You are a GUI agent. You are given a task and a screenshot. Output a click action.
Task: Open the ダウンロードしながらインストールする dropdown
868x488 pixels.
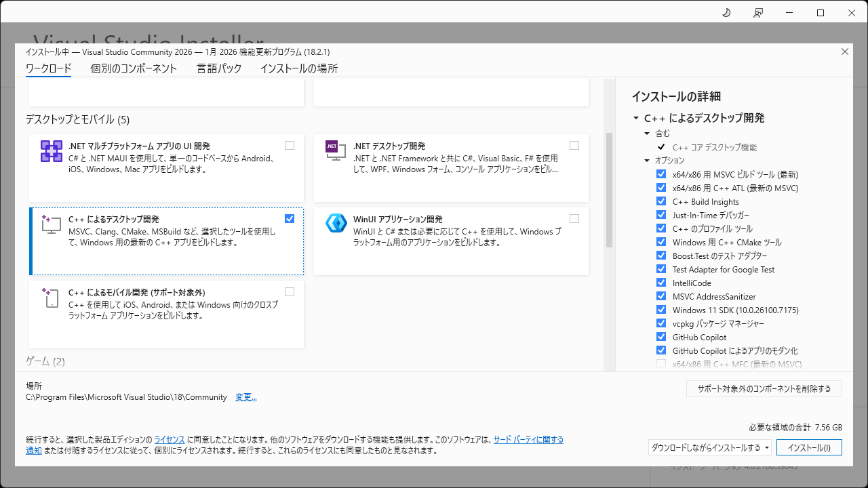[709, 447]
